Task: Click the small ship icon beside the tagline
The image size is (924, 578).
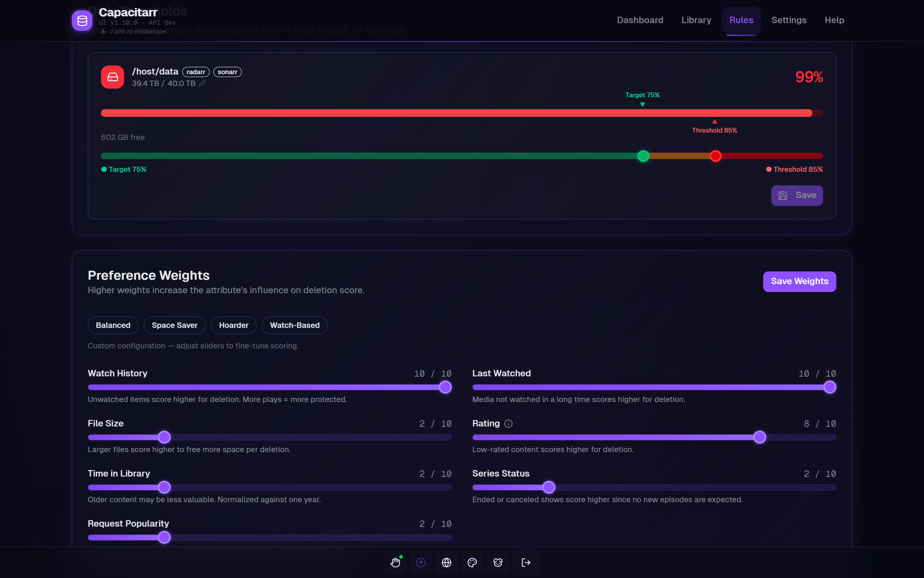Action: (x=104, y=31)
